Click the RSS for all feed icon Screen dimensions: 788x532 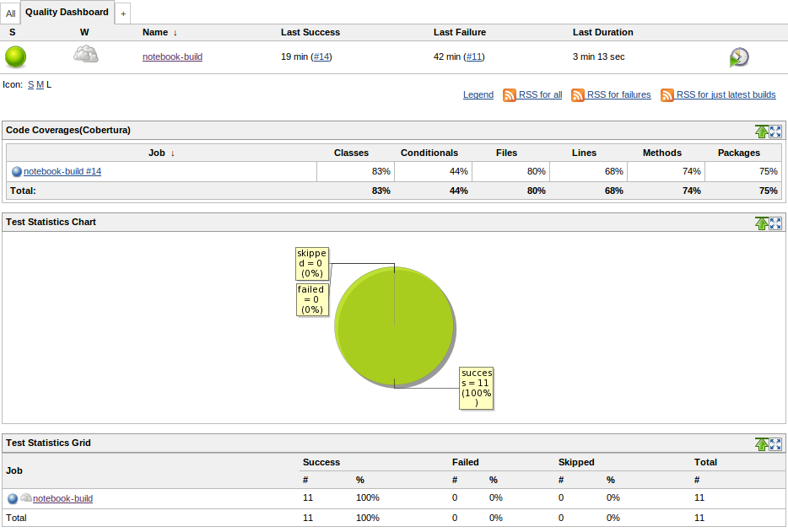coord(510,95)
